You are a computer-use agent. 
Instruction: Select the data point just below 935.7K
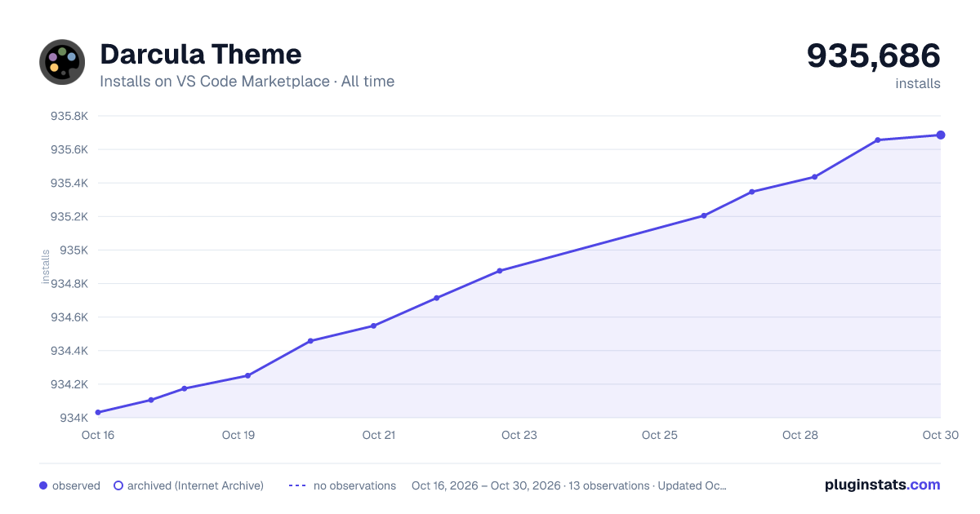878,140
